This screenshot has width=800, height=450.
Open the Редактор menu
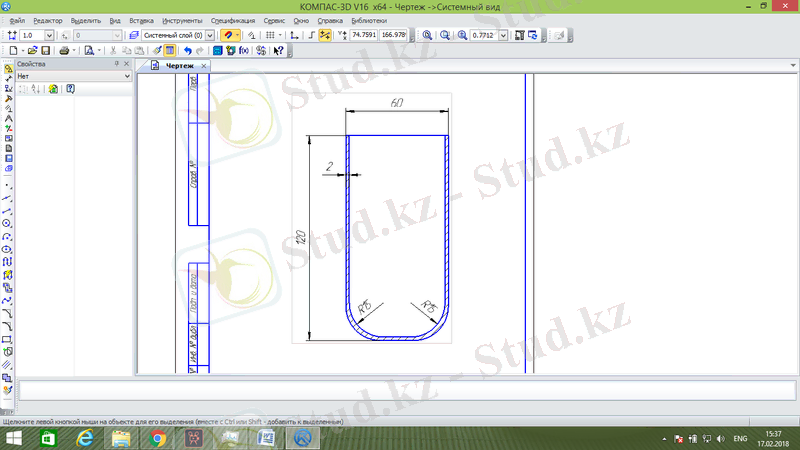47,21
